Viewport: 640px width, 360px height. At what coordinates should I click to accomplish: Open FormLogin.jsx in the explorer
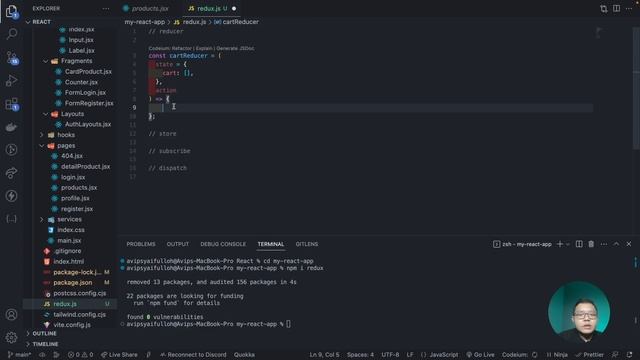point(85,93)
